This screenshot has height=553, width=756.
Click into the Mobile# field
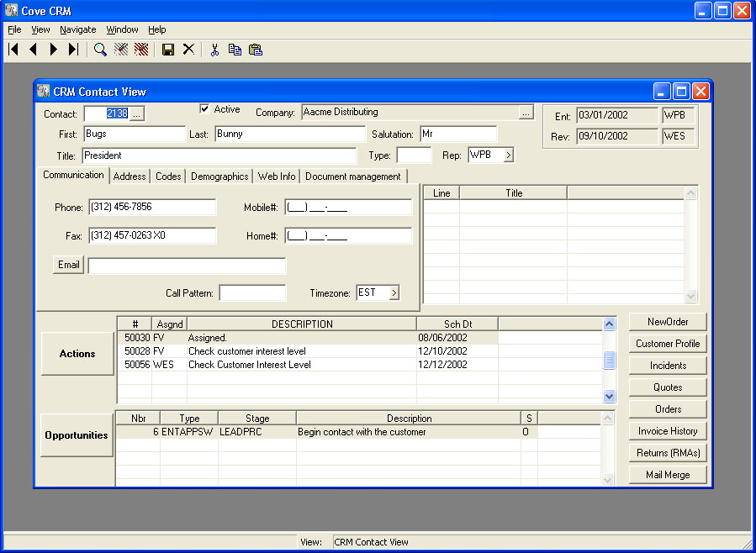point(348,208)
